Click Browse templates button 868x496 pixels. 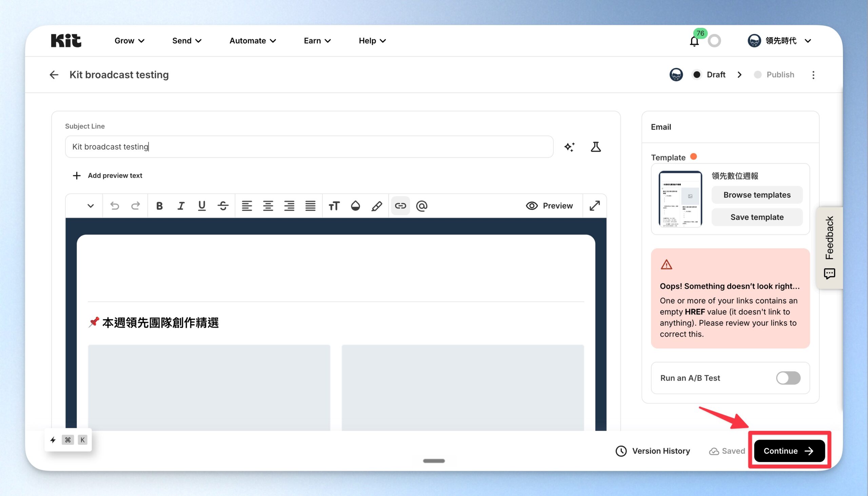tap(757, 195)
